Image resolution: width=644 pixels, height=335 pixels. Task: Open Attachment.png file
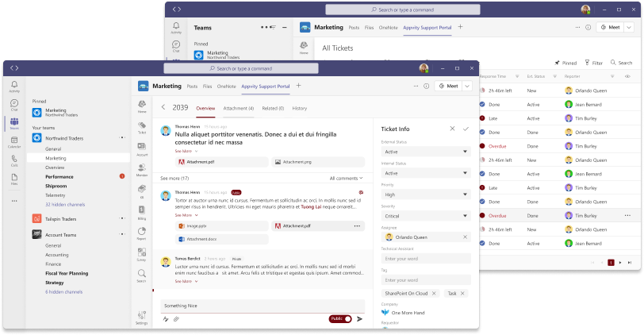click(318, 162)
